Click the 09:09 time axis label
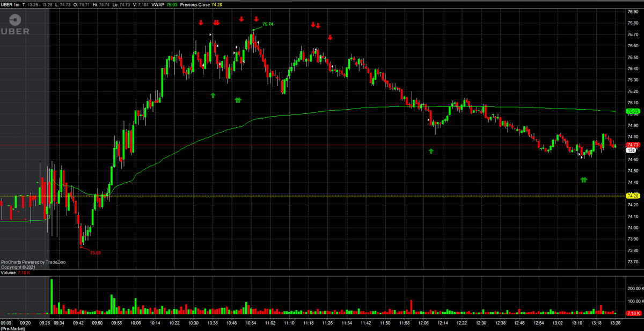Image resolution: width=644 pixels, height=331 pixels. pos(6,323)
